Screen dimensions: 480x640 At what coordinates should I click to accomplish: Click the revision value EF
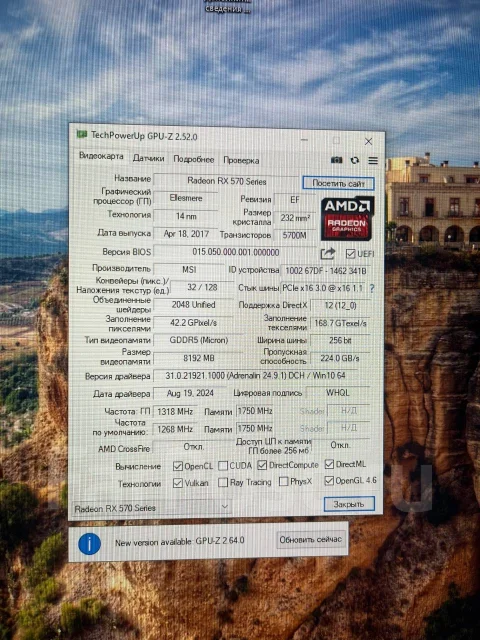[294, 200]
